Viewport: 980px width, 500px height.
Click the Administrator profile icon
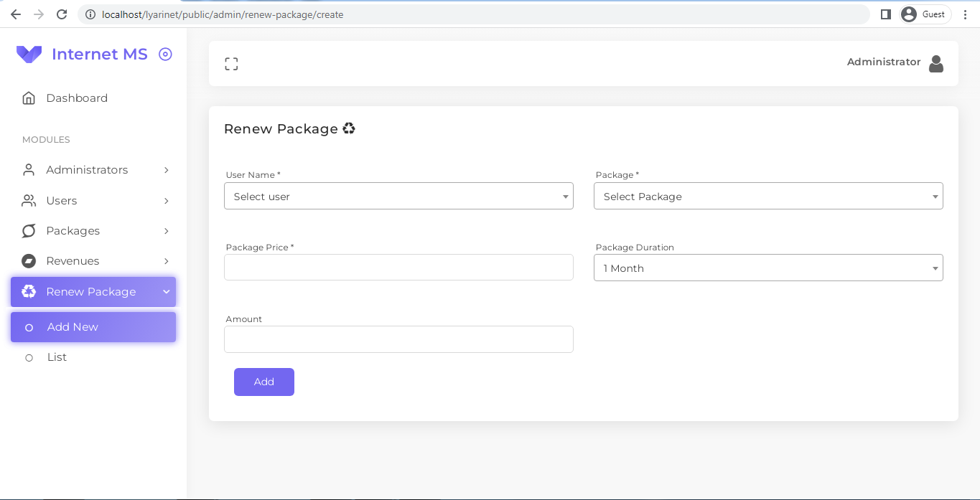(936, 63)
